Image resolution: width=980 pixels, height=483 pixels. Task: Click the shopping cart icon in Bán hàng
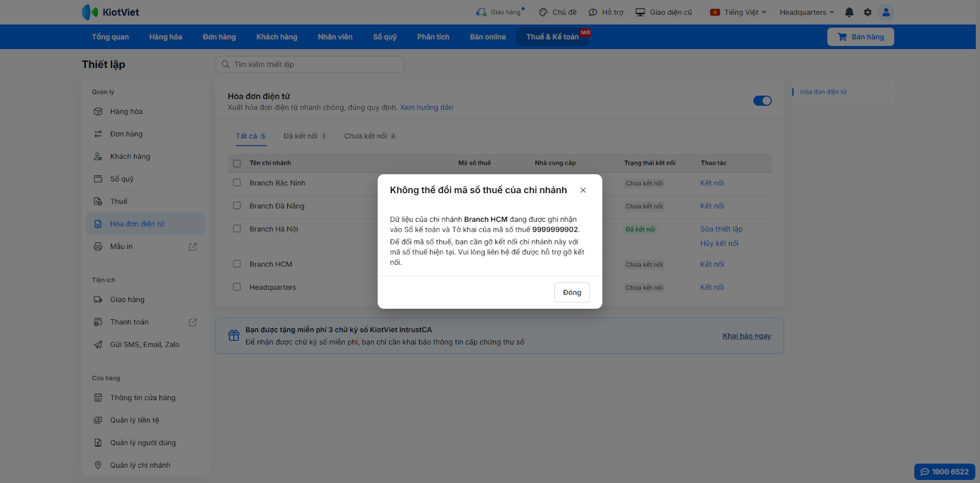pyautogui.click(x=842, y=37)
